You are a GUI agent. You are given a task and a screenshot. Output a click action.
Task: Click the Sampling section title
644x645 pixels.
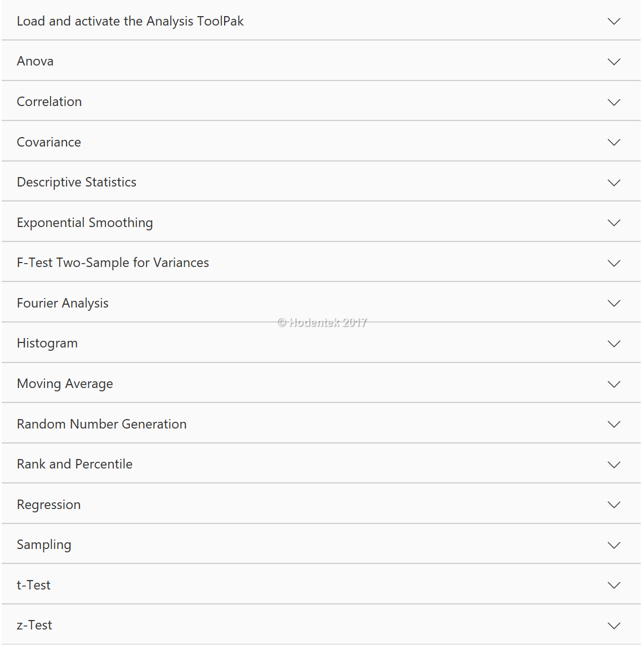coord(44,545)
